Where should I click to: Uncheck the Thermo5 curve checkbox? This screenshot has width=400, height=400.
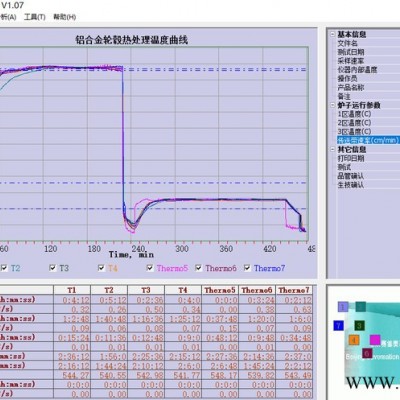150,268
